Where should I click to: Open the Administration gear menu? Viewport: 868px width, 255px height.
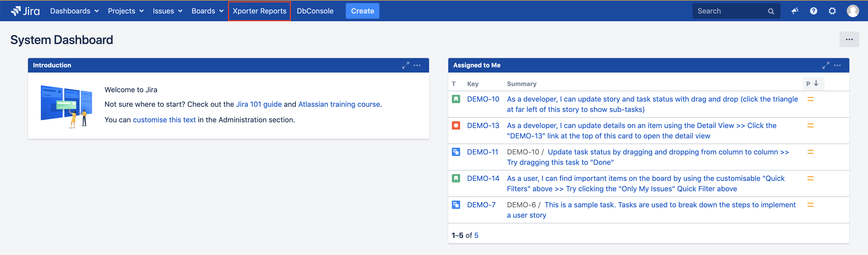[x=832, y=11]
